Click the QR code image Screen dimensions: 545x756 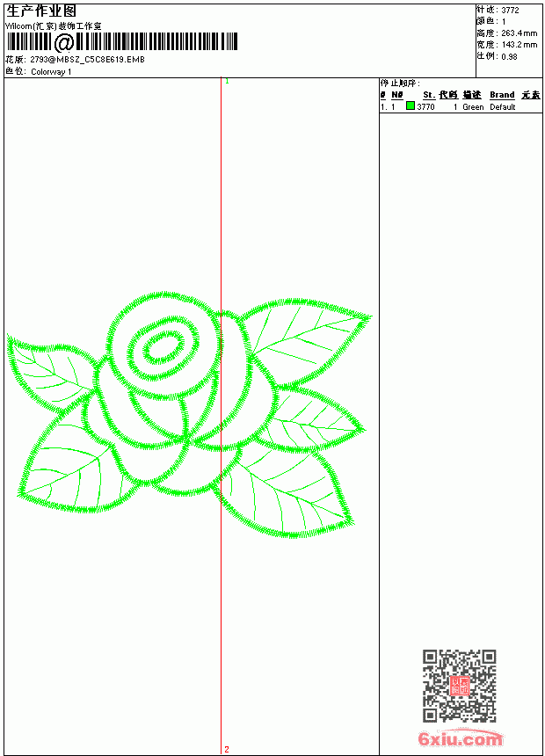coord(460,686)
